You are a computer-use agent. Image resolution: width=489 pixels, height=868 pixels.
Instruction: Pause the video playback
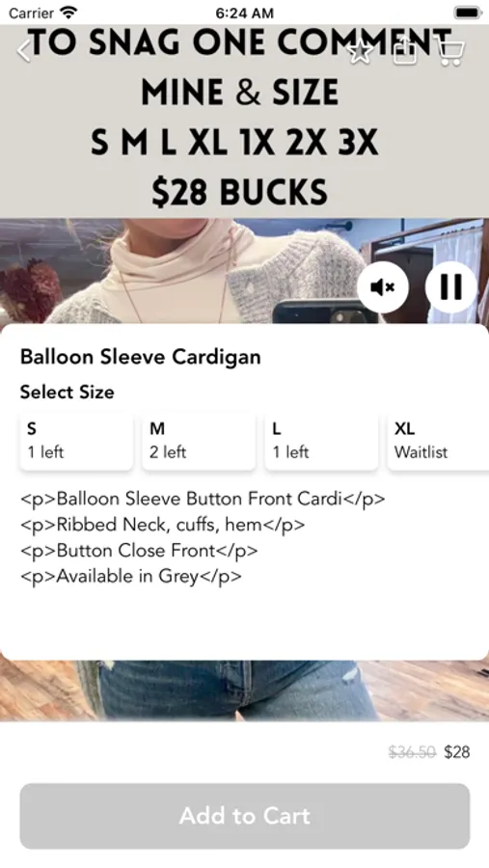tap(450, 287)
